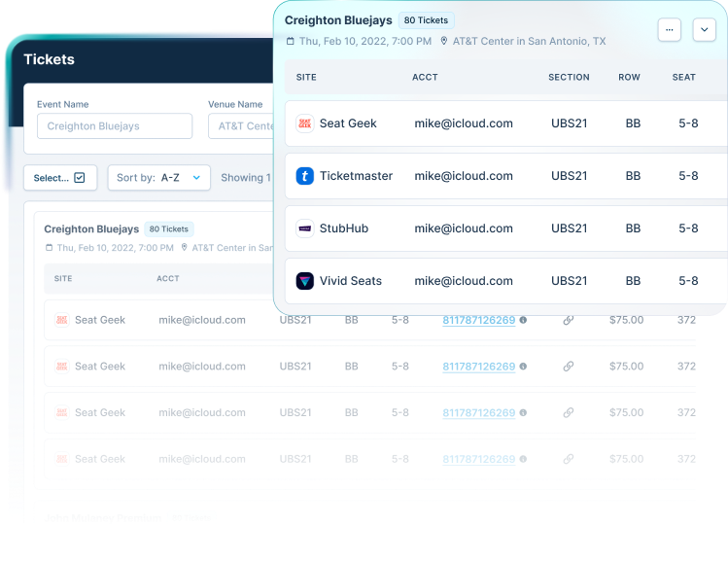Open the Sort by A-Z dropdown

click(158, 178)
